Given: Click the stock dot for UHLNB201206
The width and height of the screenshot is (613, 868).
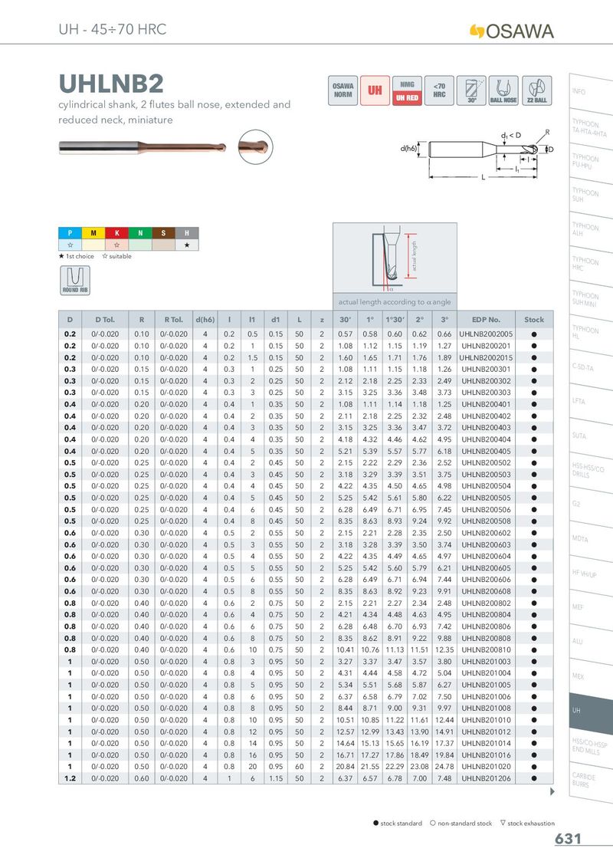Looking at the screenshot, I should (x=534, y=778).
